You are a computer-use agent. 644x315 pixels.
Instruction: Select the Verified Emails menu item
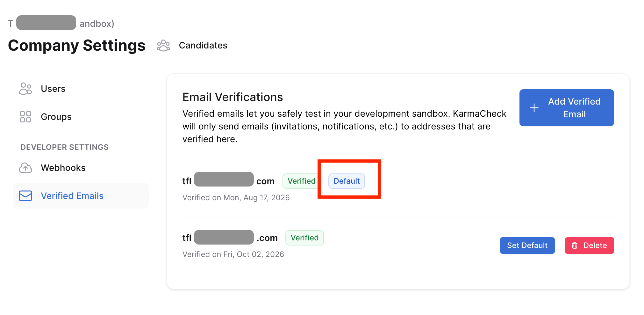point(81,196)
